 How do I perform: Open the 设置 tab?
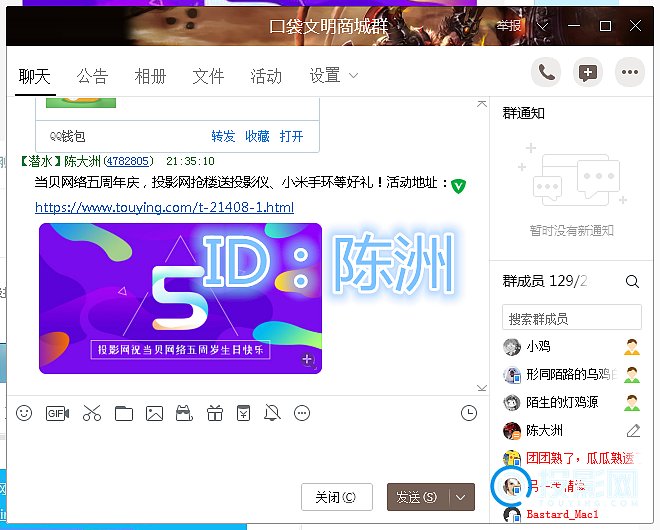(325, 76)
